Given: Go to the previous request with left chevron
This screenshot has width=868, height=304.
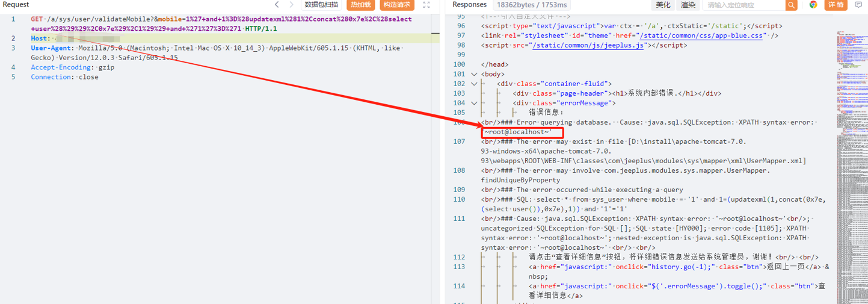Looking at the screenshot, I should click(276, 5).
